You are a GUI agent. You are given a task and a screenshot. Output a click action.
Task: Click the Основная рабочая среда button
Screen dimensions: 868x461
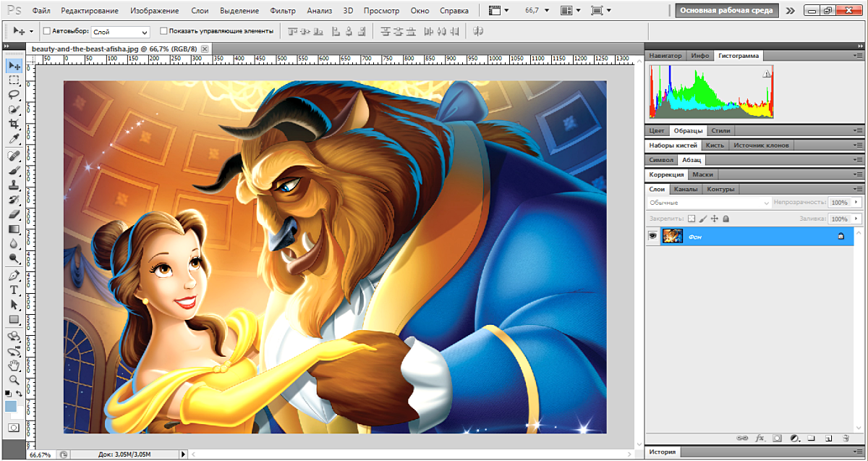point(727,11)
